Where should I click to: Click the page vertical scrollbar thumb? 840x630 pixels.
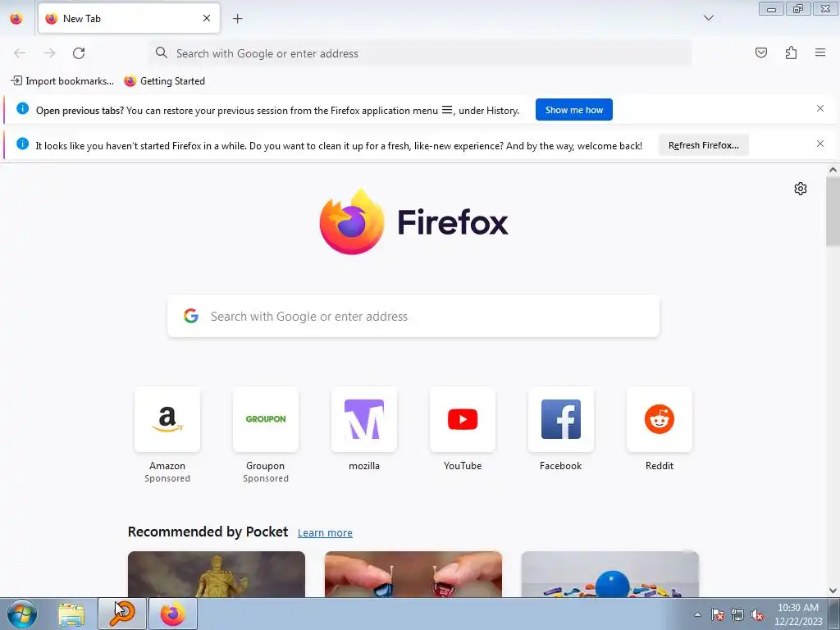833,212
